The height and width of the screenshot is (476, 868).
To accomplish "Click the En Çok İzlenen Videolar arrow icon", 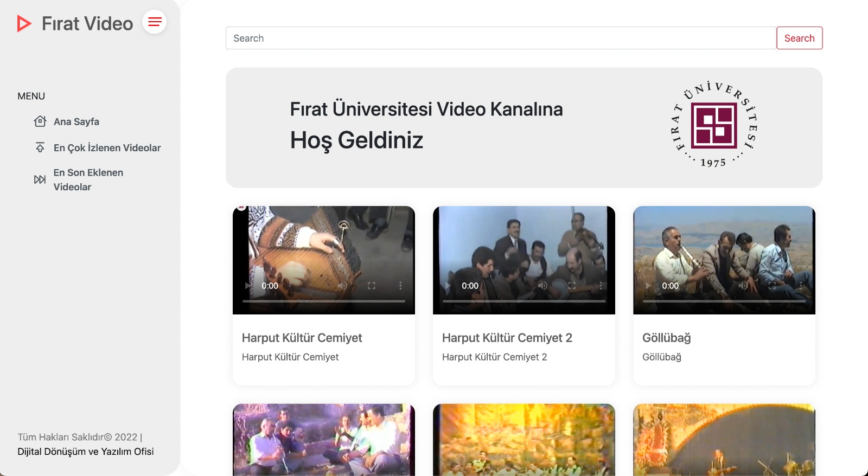I will tap(40, 147).
